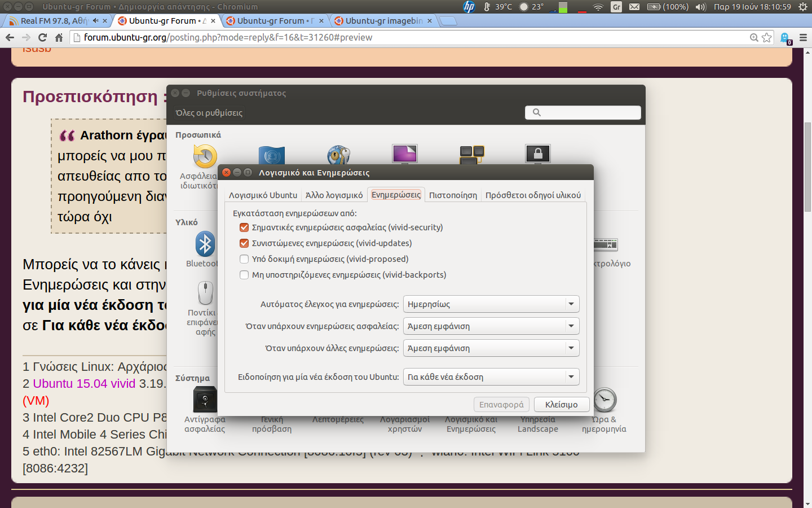Image resolution: width=812 pixels, height=508 pixels.
Task: Open the monitor-with-padlock lock screen icon
Action: coord(538,155)
